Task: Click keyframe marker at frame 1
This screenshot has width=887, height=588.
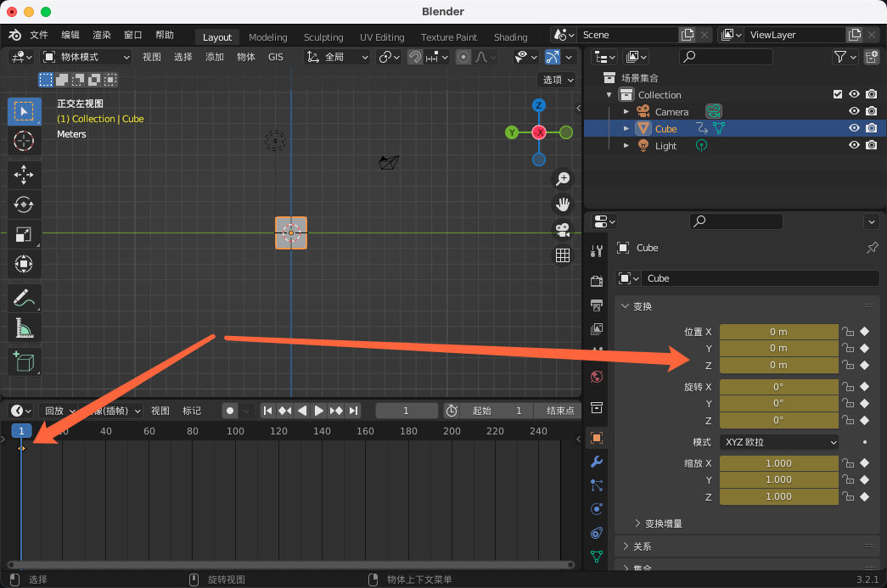Action: [21, 448]
